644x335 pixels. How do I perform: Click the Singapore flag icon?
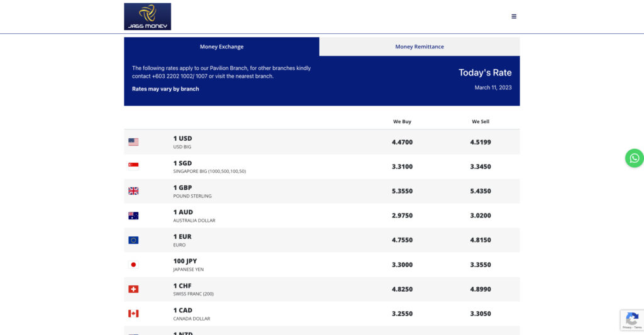click(x=133, y=167)
